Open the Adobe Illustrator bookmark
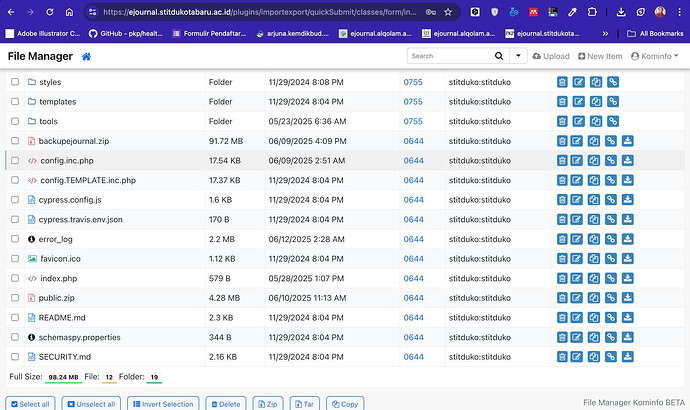The width and height of the screenshot is (690, 410). pyautogui.click(x=43, y=33)
